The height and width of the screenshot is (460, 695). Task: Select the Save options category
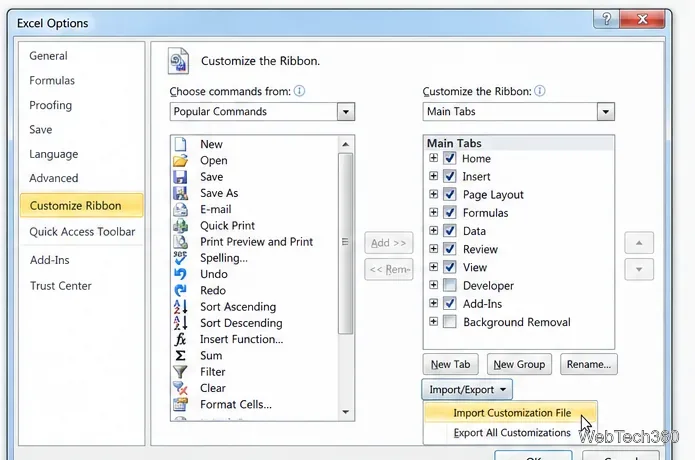coord(41,130)
